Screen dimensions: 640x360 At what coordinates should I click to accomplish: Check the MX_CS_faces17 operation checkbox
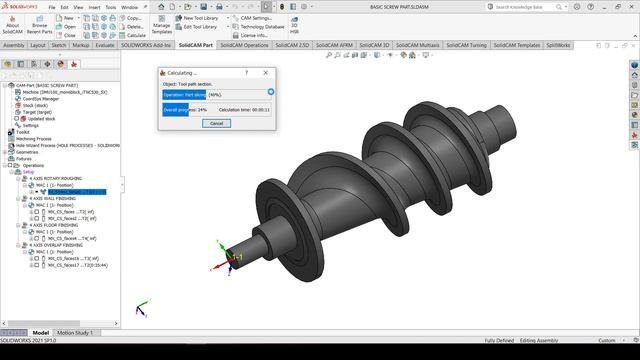pyautogui.click(x=37, y=265)
